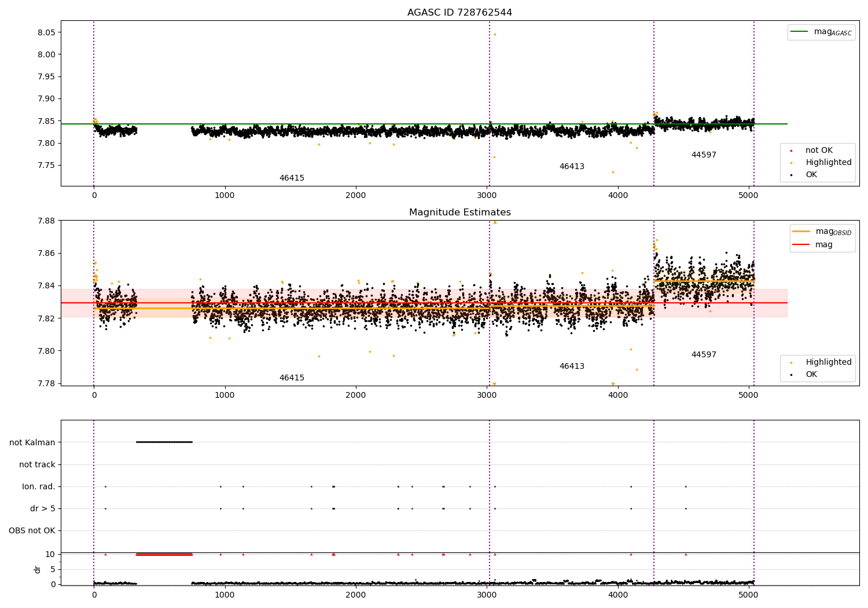Click the 8.00 y-axis tick label
The image size is (868, 608).
tap(46, 54)
